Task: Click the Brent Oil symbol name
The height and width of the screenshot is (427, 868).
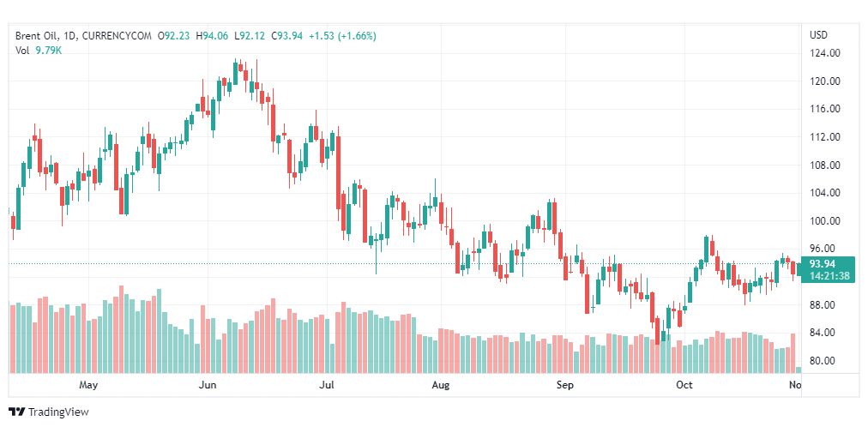Action: tap(38, 36)
